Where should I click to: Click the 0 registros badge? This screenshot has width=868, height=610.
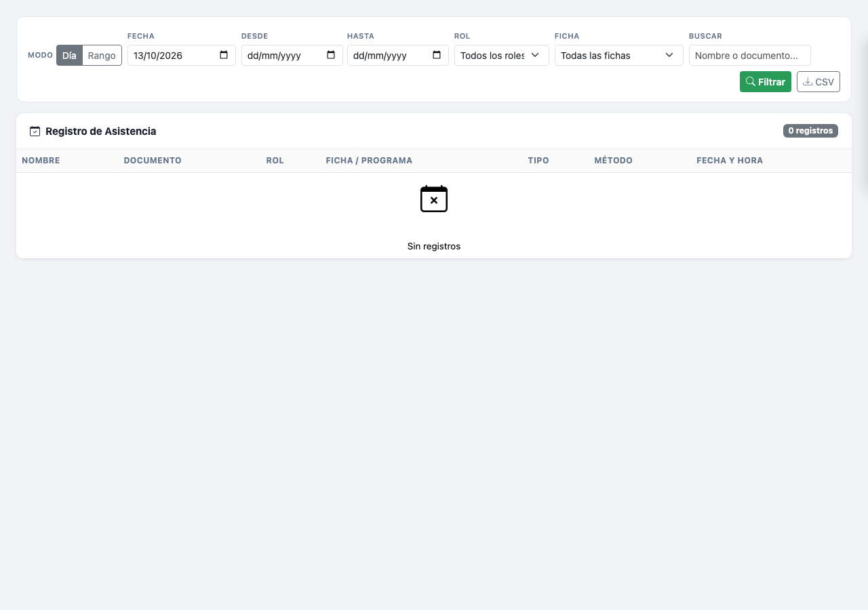click(x=810, y=131)
